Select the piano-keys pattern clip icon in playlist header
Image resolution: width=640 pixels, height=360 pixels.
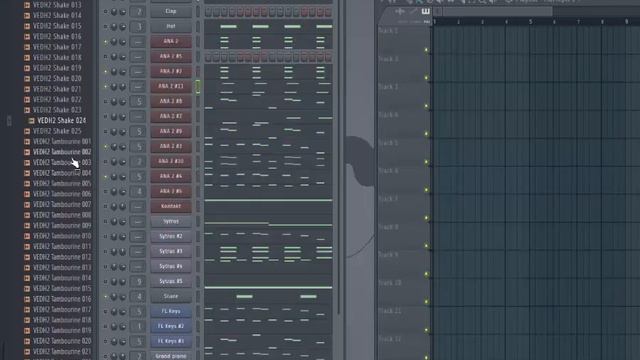point(425,11)
